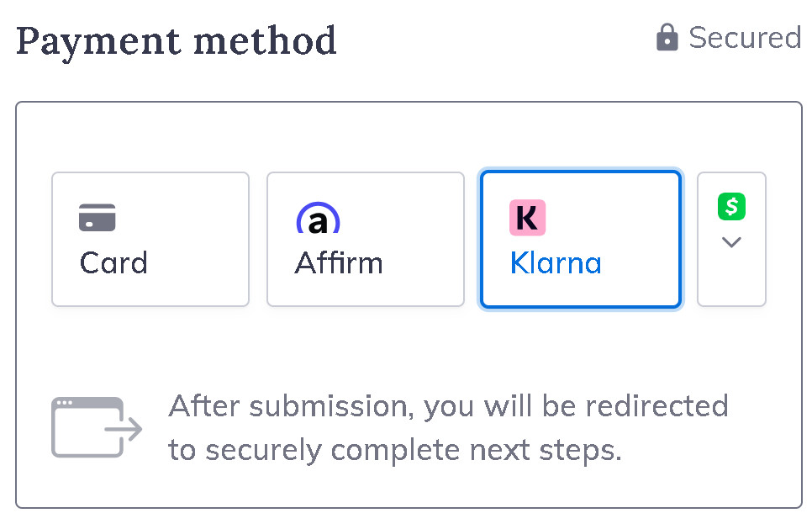Click the "Secured" label text

745,38
